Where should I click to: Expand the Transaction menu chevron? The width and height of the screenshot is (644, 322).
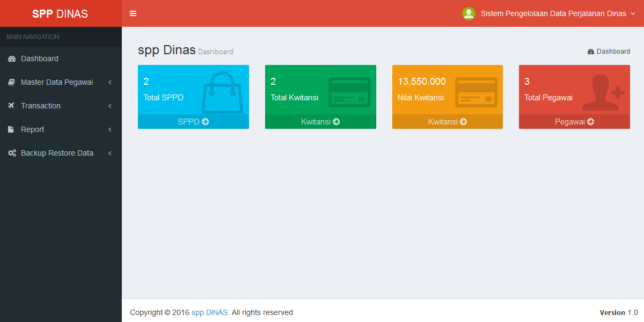(x=109, y=105)
